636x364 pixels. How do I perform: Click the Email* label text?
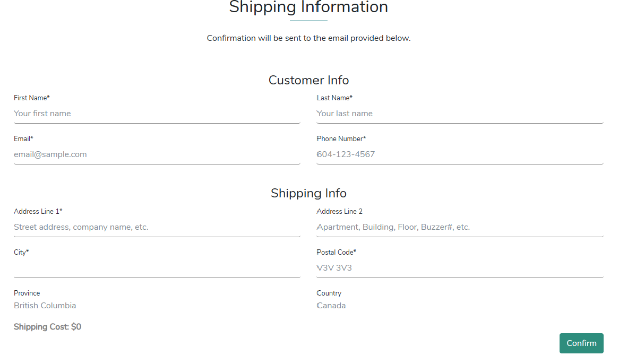(x=23, y=139)
